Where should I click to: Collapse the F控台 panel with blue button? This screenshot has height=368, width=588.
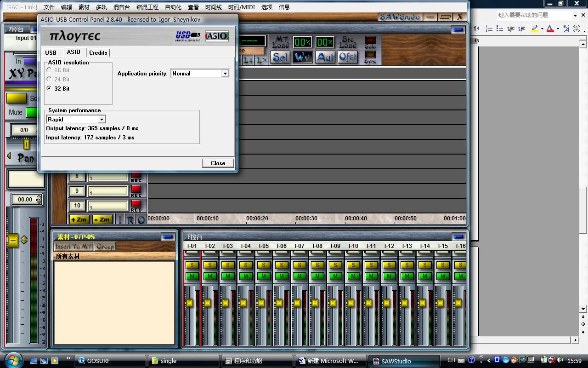[x=458, y=237]
